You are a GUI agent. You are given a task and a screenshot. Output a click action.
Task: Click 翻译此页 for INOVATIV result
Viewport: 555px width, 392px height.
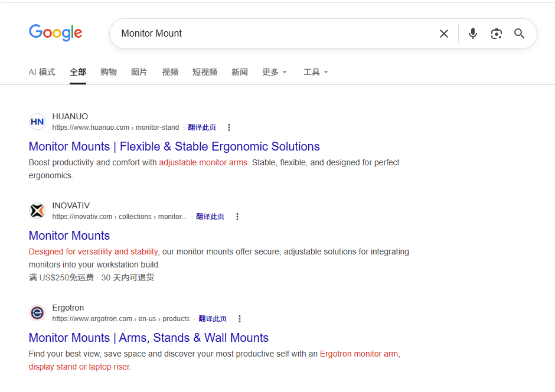[210, 217]
